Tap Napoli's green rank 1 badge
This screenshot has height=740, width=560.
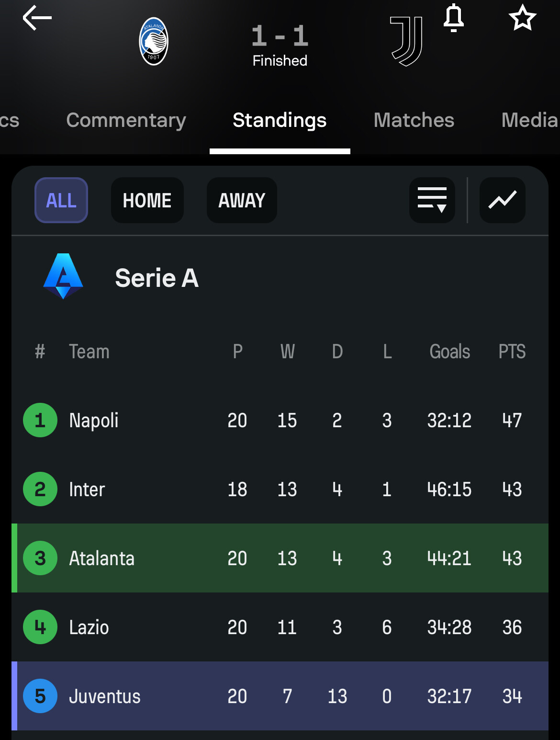tap(40, 420)
